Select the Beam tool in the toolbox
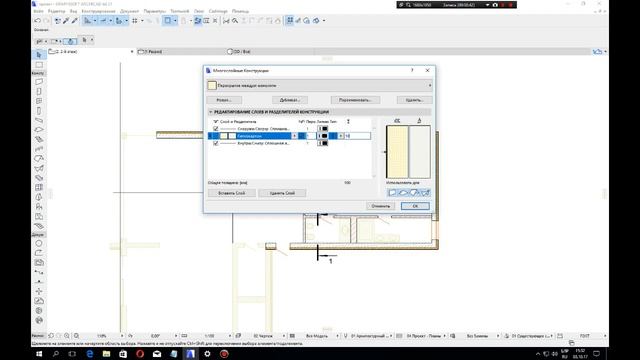 click(39, 120)
